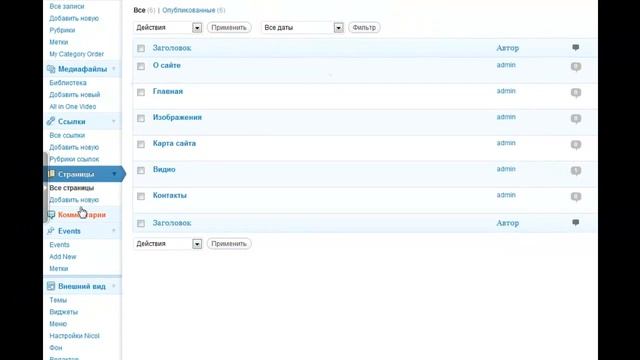Open Все записи in sidebar
Screen dimensions: 640x360
tap(67, 7)
